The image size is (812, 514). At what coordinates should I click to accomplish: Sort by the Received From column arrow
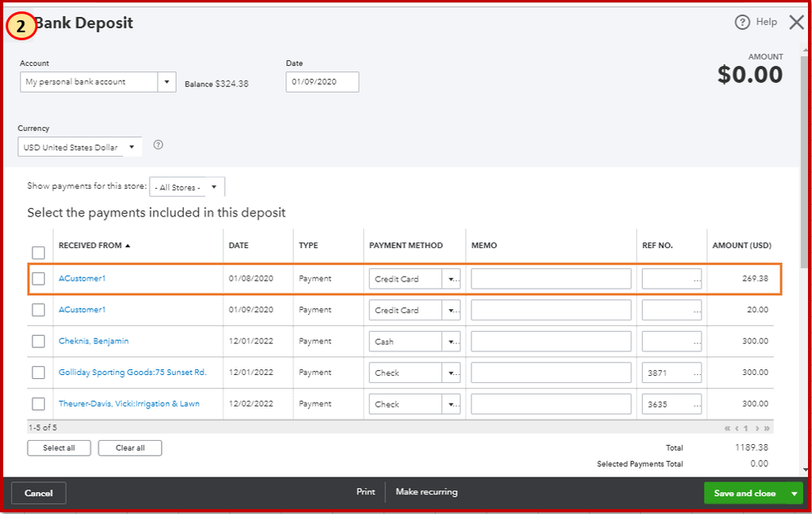pyautogui.click(x=128, y=246)
